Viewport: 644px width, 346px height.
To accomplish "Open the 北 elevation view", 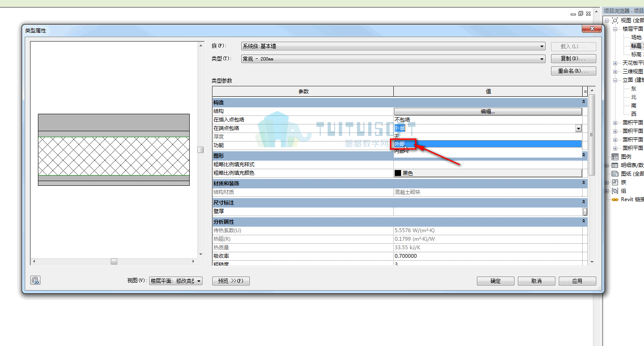I will (634, 97).
